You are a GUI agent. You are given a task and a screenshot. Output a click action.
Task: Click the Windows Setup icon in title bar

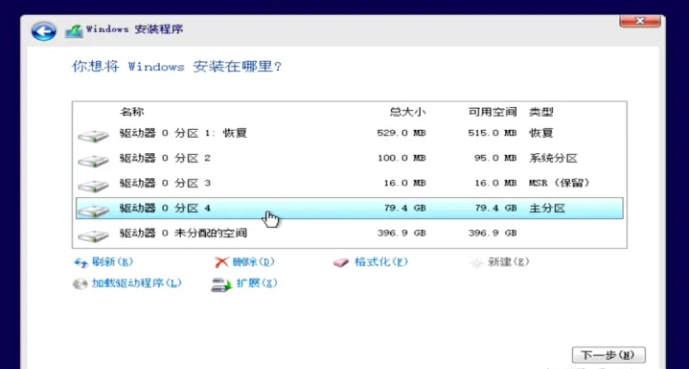point(74,31)
